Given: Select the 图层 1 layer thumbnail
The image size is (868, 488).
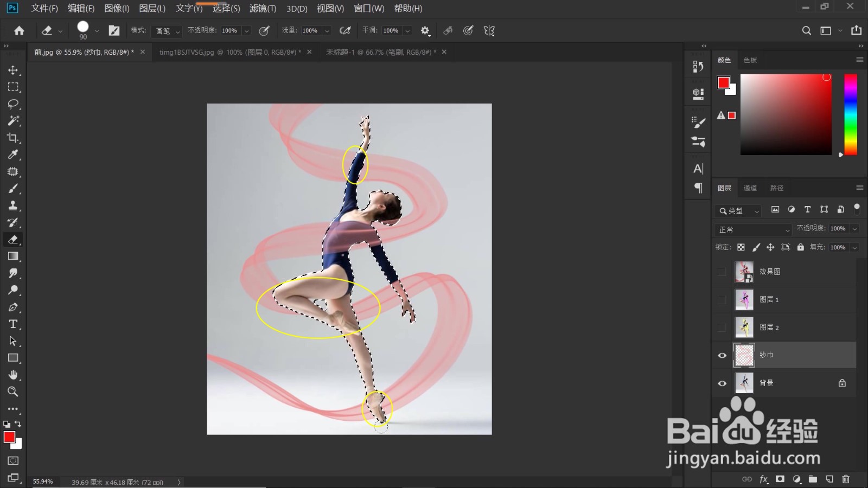Looking at the screenshot, I should [x=744, y=299].
